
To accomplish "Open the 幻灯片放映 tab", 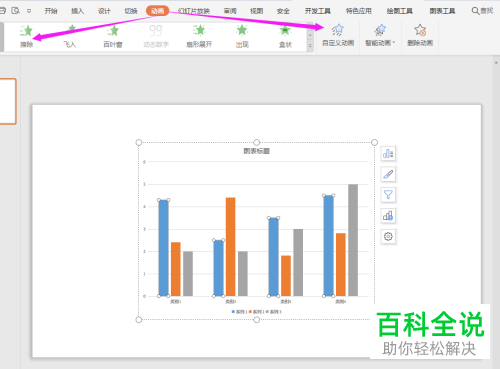I will 194,11.
